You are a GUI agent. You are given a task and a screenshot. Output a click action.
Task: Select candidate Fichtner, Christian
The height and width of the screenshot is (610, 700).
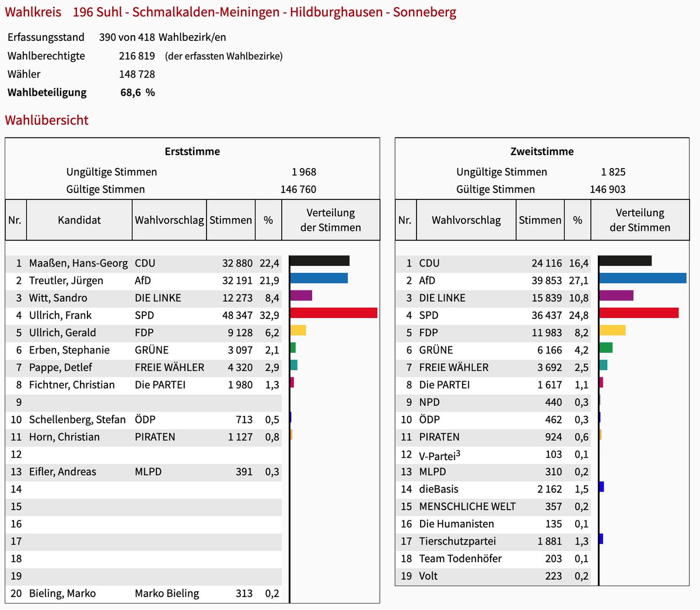[72, 385]
